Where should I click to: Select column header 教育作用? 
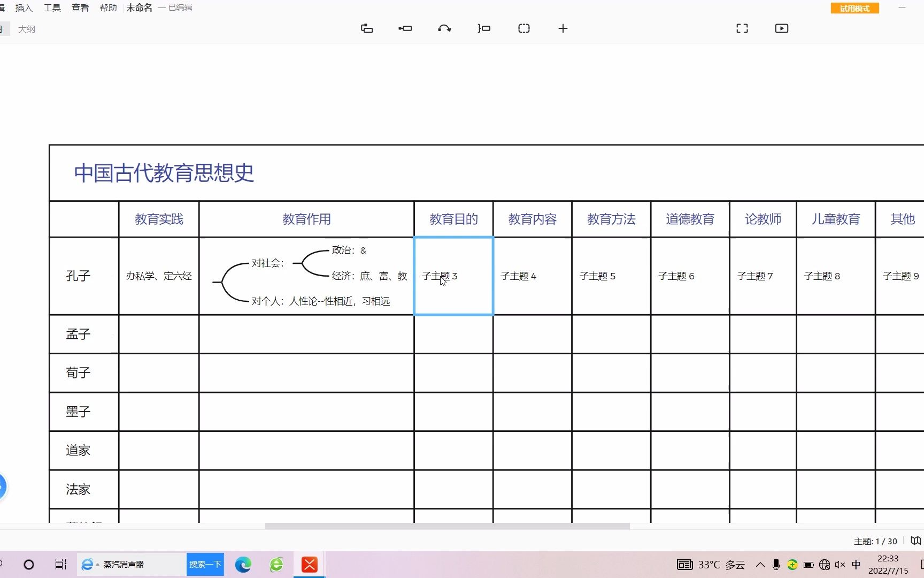[x=306, y=219]
